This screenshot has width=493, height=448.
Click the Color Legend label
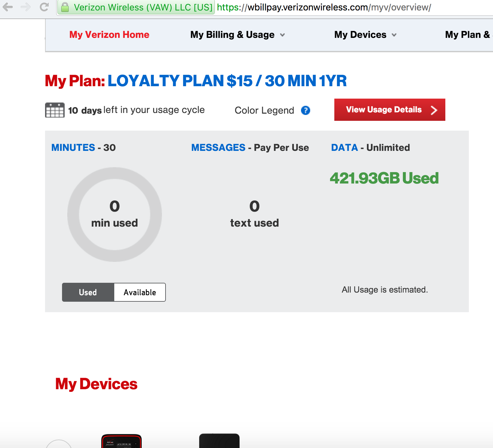264,110
